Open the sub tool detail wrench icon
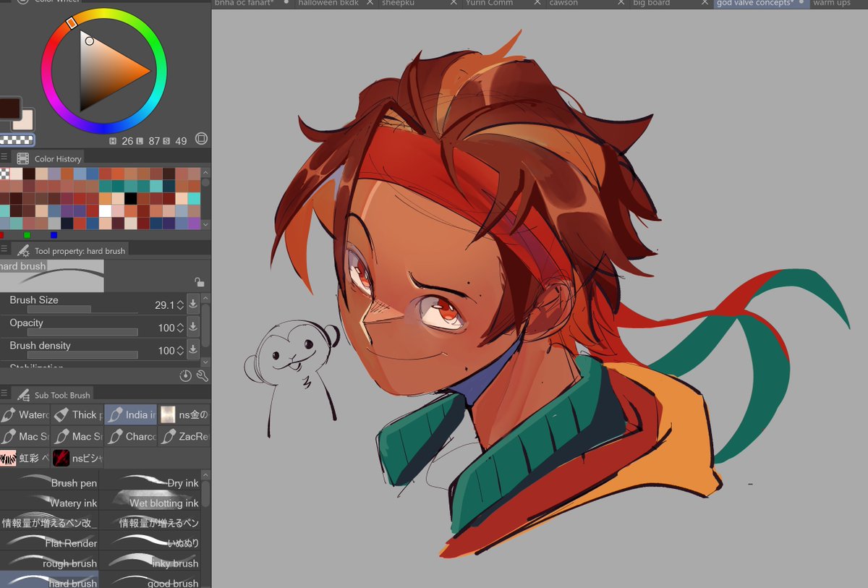 coord(202,376)
